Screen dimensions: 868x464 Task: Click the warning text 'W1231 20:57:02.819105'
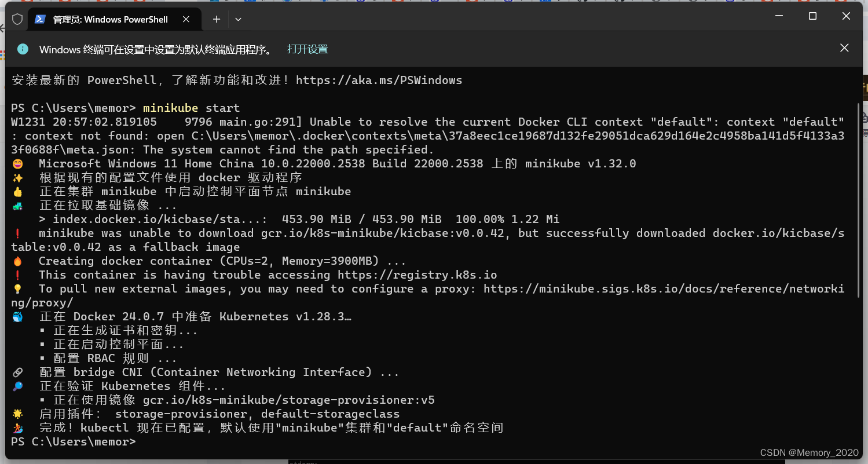pyautogui.click(x=83, y=122)
